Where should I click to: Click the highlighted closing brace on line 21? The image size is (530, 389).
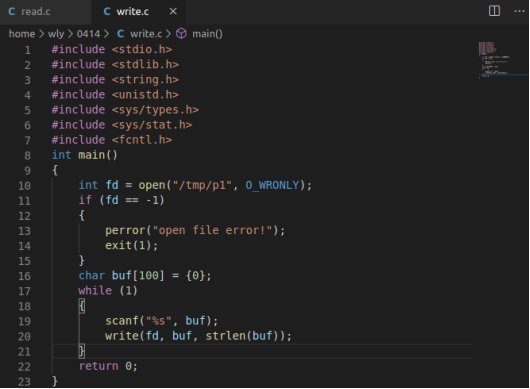tap(82, 351)
